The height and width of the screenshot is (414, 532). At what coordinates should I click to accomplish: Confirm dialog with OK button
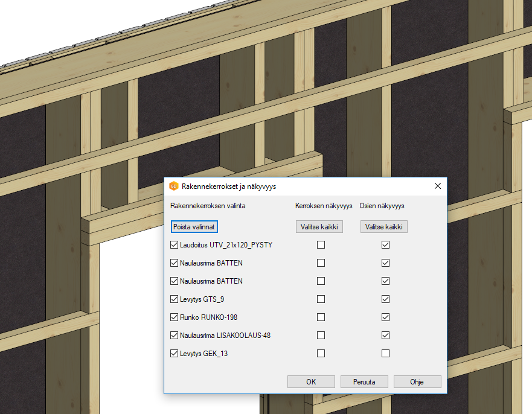311,382
